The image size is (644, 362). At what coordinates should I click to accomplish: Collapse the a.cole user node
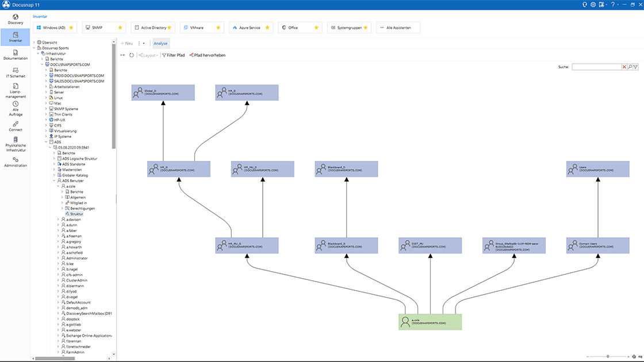(58, 186)
